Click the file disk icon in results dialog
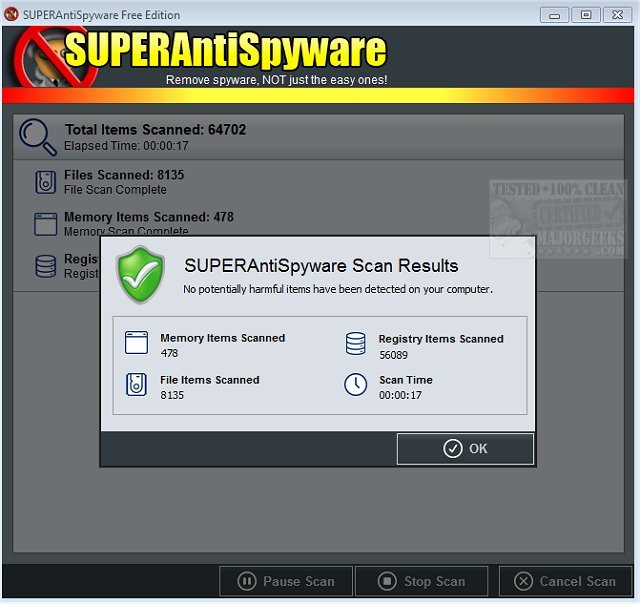 pyautogui.click(x=136, y=384)
